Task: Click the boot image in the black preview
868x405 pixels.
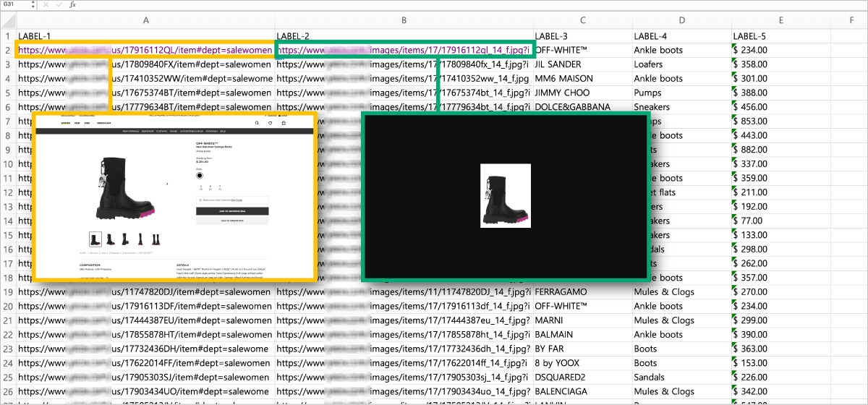Action: point(506,195)
